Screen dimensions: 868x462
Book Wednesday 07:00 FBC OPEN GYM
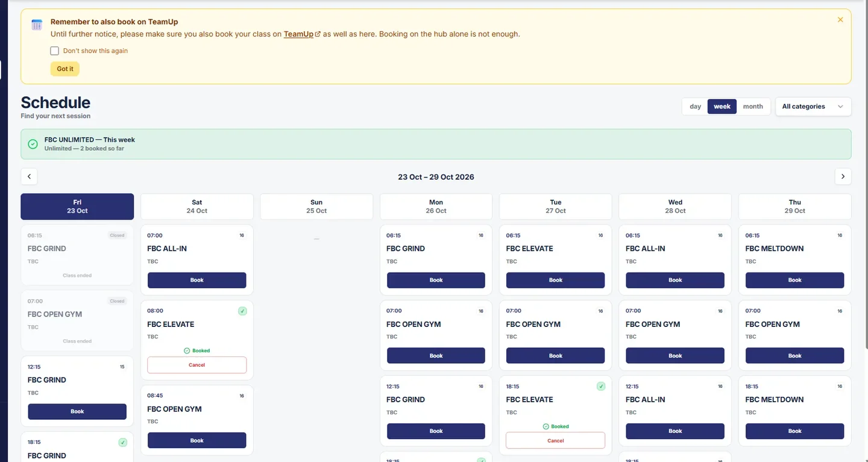point(675,356)
